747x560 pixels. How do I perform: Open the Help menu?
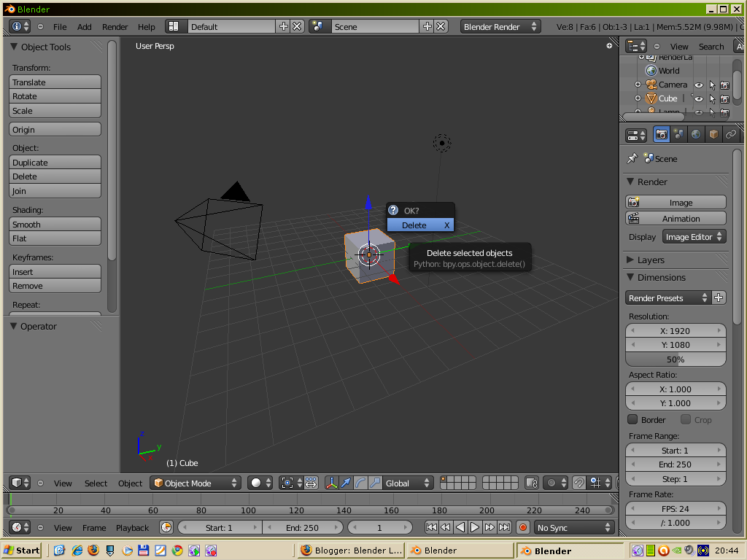point(146,27)
